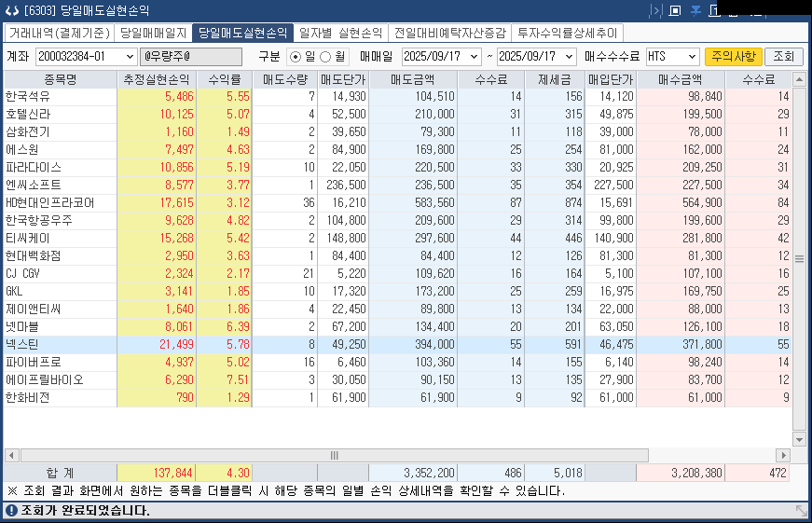Select the highlighted 넥스틴 stock row
Image resolution: width=812 pixels, height=523 pixels.
(397, 344)
